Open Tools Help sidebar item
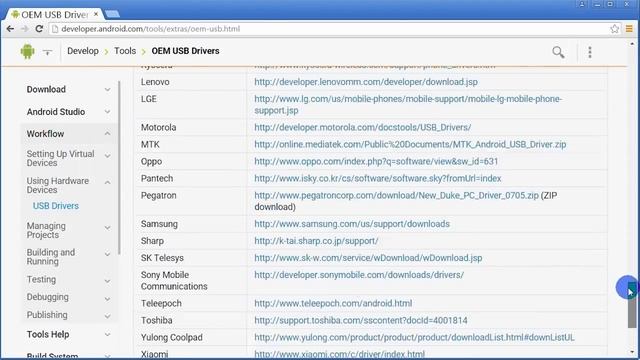This screenshot has width=640, height=360. point(48,334)
